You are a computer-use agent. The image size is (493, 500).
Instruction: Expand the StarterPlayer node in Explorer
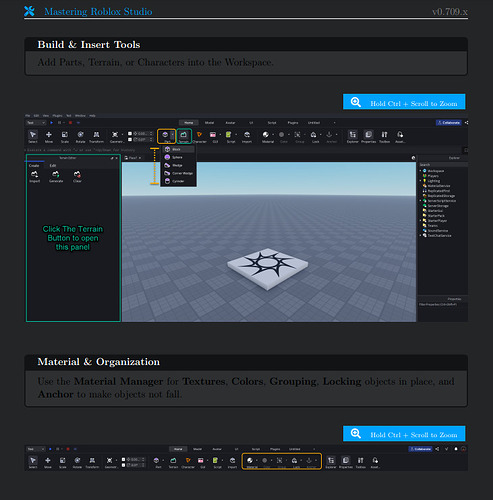(420, 221)
